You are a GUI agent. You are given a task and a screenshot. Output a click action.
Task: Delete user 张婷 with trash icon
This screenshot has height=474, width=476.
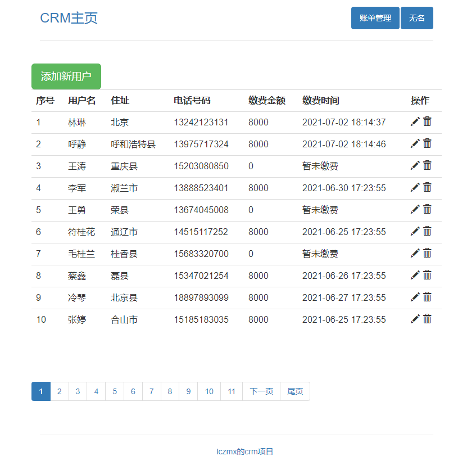[x=427, y=319]
